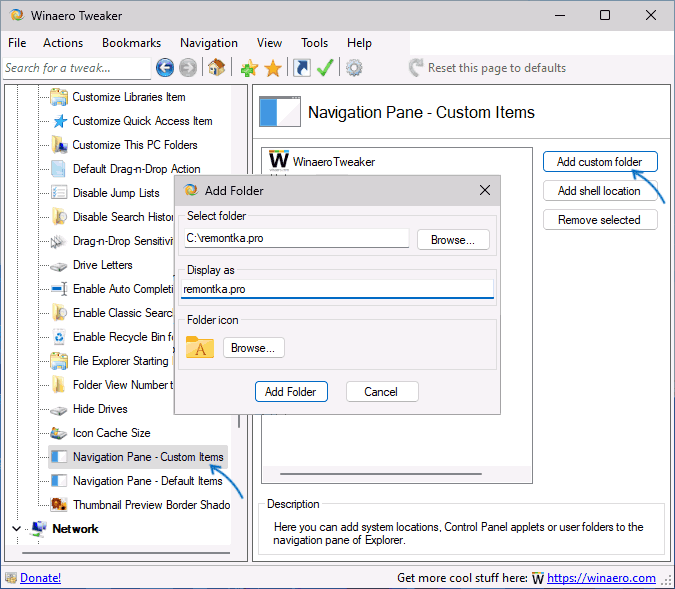Viewport: 675px width, 589px height.
Task: Click the Add custom folder button
Action: click(600, 161)
